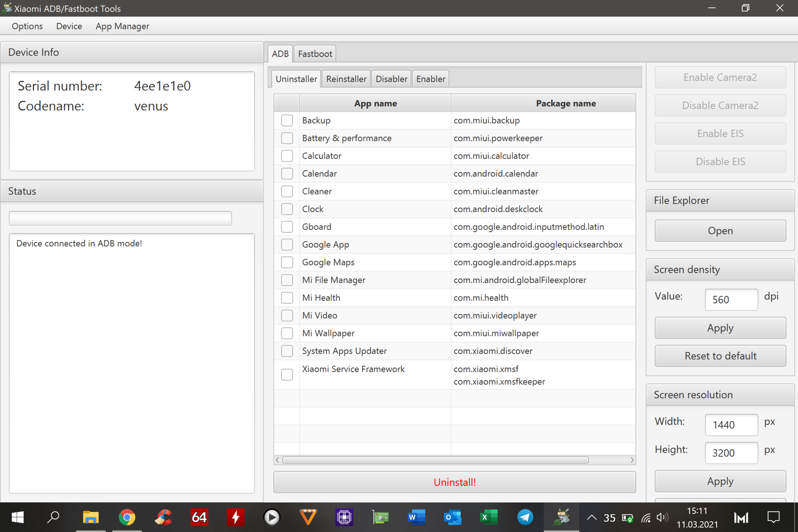Image resolution: width=798 pixels, height=532 pixels.
Task: Open Windows Start menu
Action: click(17, 517)
